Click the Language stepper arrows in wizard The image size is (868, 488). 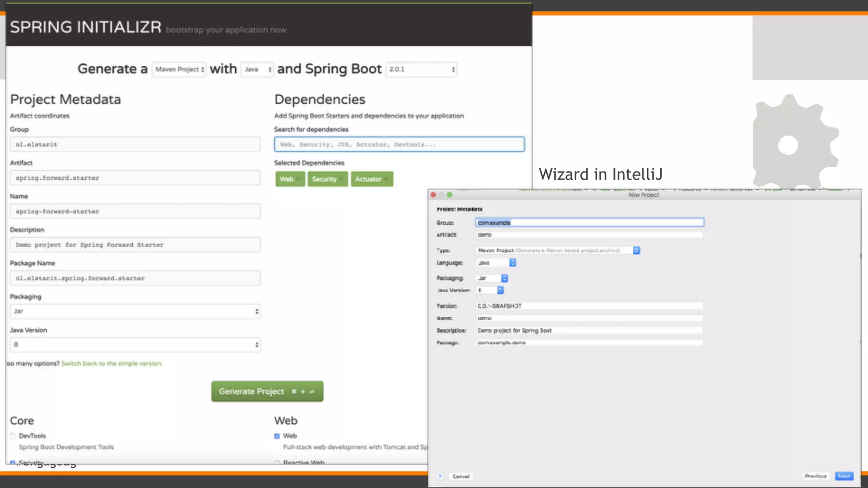click(513, 263)
